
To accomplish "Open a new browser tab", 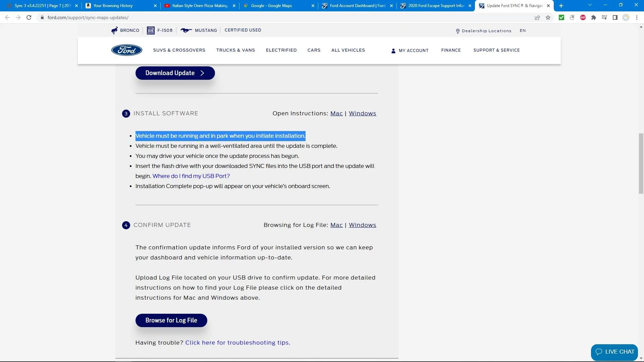I will (x=561, y=6).
